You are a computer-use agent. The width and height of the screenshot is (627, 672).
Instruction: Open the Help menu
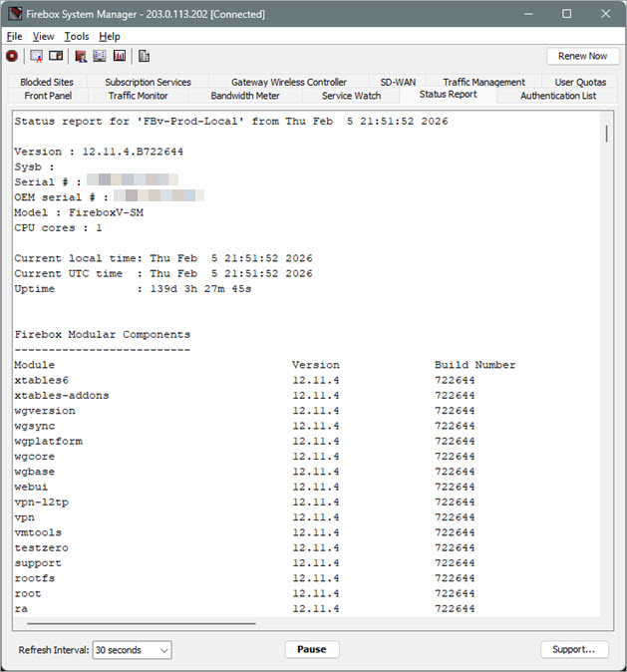pyautogui.click(x=110, y=37)
